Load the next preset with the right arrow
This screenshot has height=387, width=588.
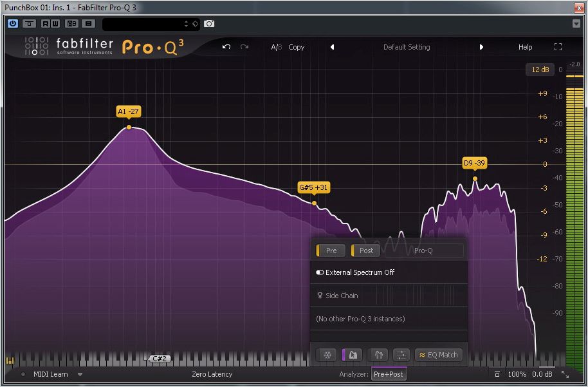pos(481,47)
